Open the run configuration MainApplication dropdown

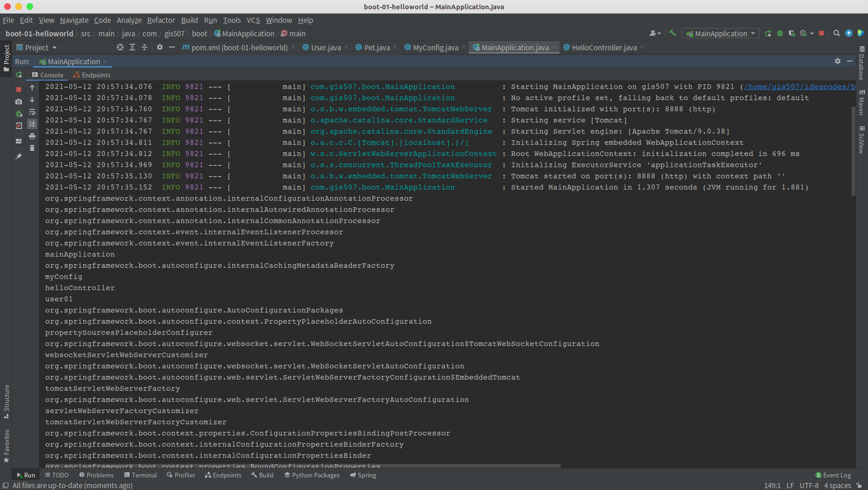click(x=720, y=34)
